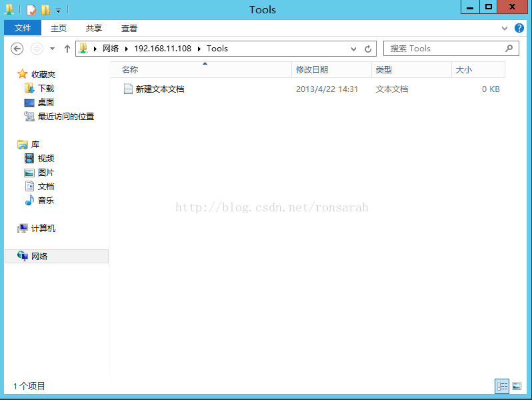The image size is (532, 400).
Task: Click the 图片 picture icon
Action: tap(29, 173)
